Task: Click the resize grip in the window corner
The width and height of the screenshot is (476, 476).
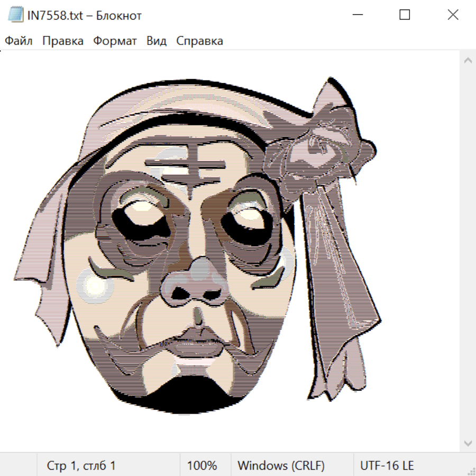Action: click(471, 471)
